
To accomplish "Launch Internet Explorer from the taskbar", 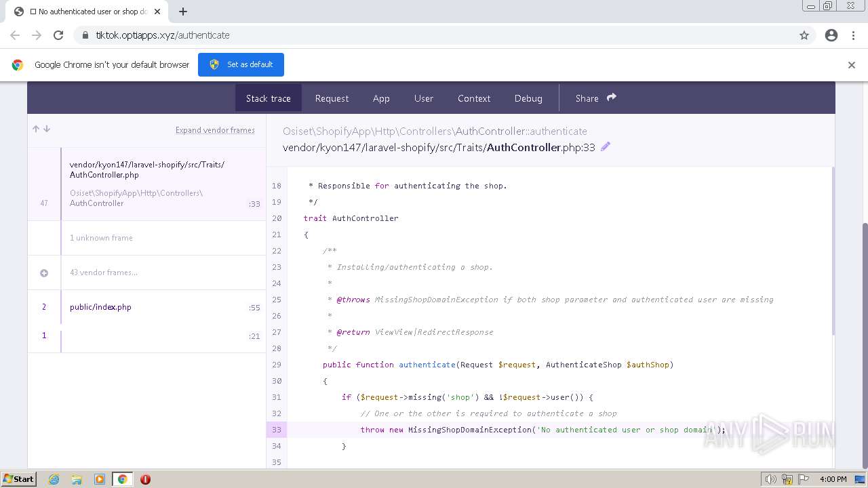I will click(x=54, y=479).
